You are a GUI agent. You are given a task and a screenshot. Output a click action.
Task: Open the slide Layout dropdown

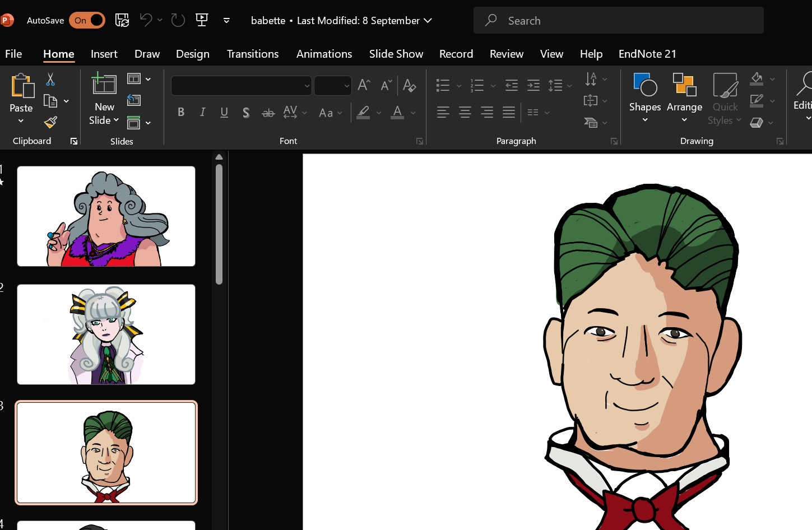[x=140, y=79]
